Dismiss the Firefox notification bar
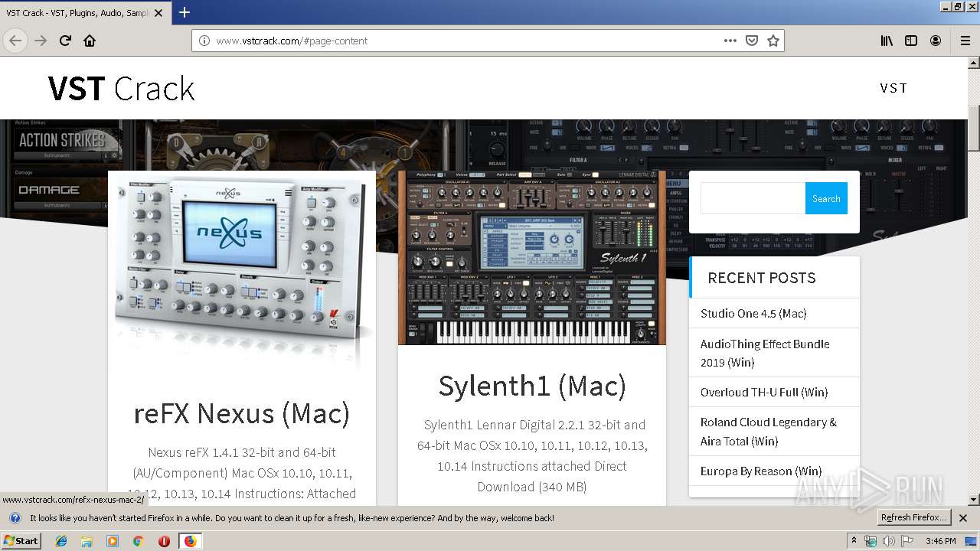Image resolution: width=980 pixels, height=551 pixels. click(963, 518)
